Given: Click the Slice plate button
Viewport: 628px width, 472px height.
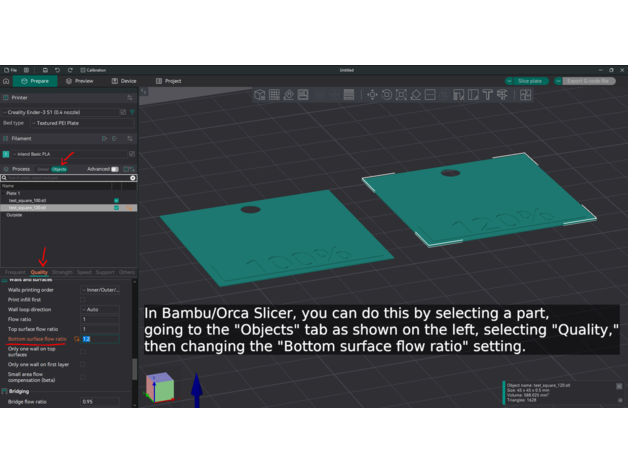Looking at the screenshot, I should [529, 81].
